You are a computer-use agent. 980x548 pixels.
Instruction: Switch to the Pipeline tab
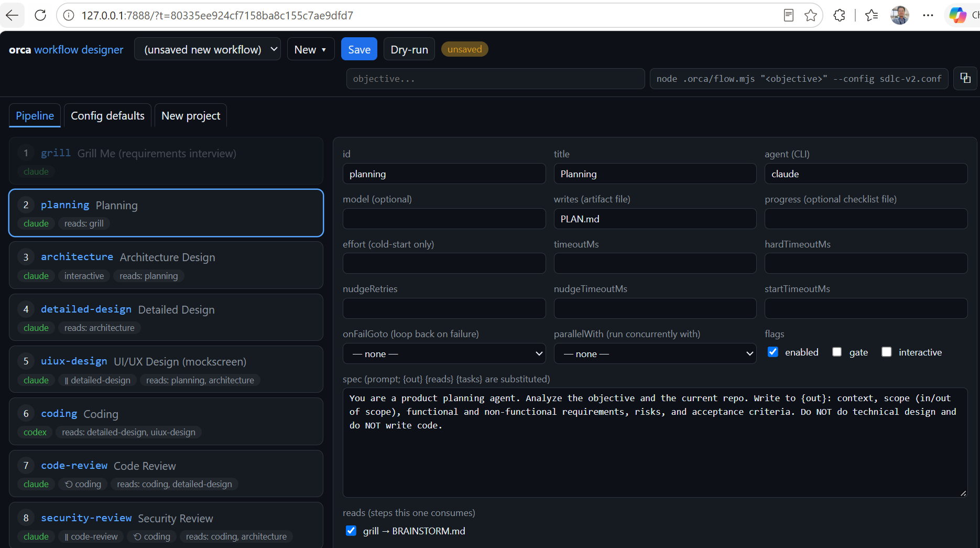[x=35, y=115]
